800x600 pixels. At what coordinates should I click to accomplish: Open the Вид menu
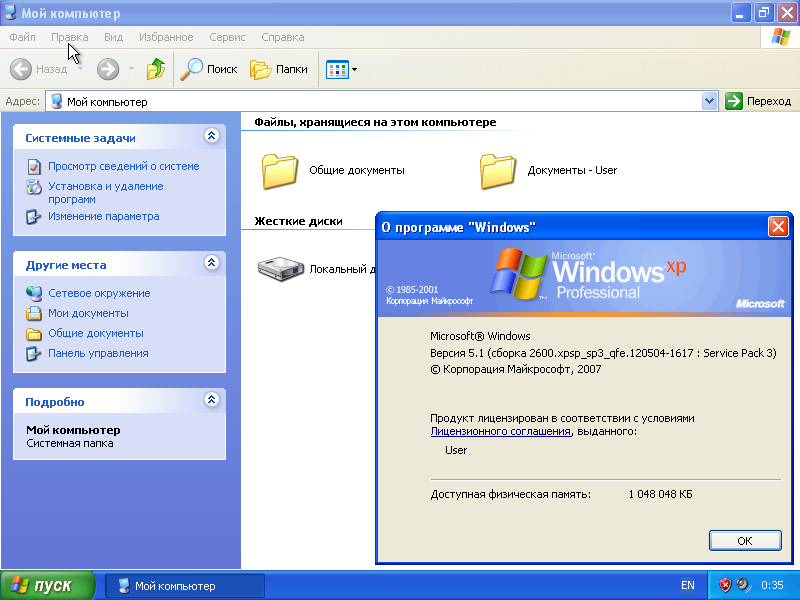[x=113, y=37]
